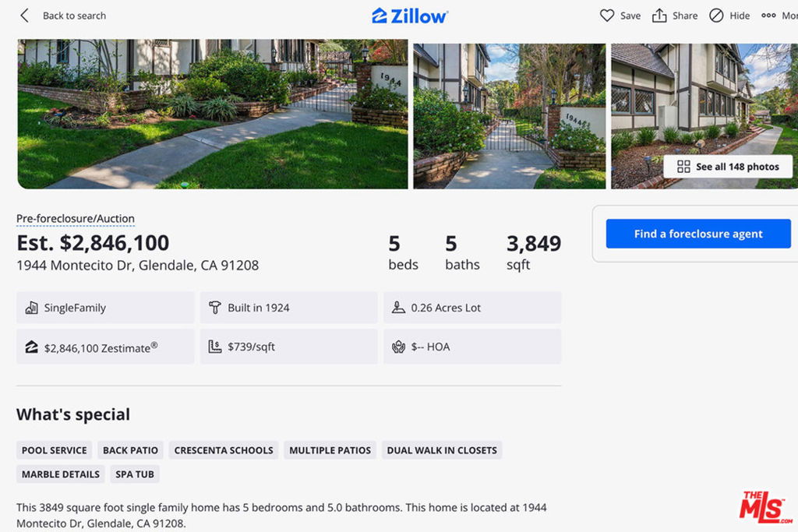The width and height of the screenshot is (798, 532).
Task: Click the back arrow chevron icon
Action: pos(24,16)
